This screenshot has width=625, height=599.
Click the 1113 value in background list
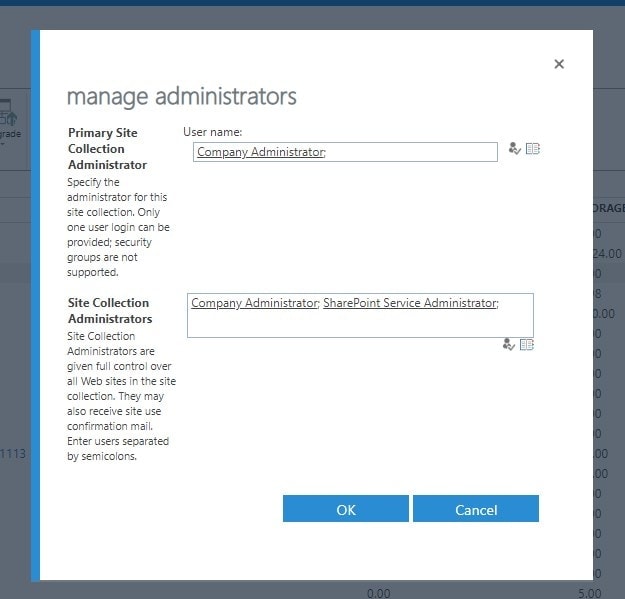pos(13,453)
